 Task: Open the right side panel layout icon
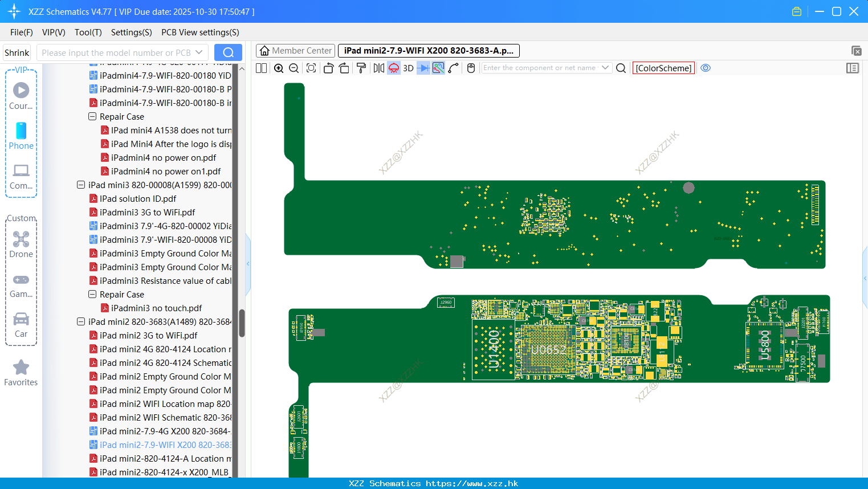pyautogui.click(x=853, y=68)
